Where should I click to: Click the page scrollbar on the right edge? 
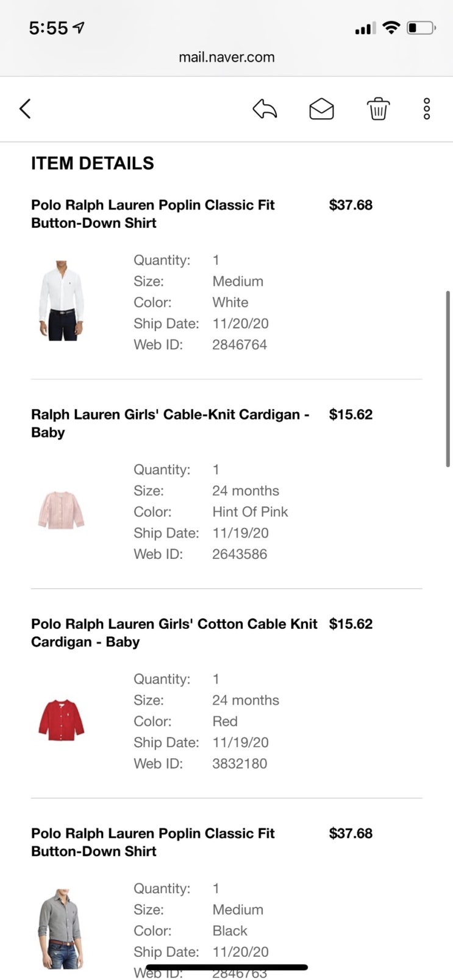(x=448, y=379)
